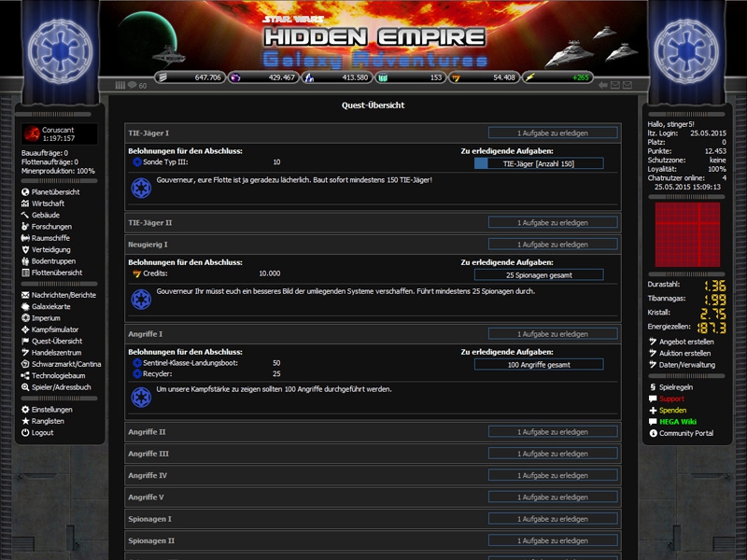Open the chat bubble icon showing 60
The height and width of the screenshot is (560, 747).
[132, 85]
